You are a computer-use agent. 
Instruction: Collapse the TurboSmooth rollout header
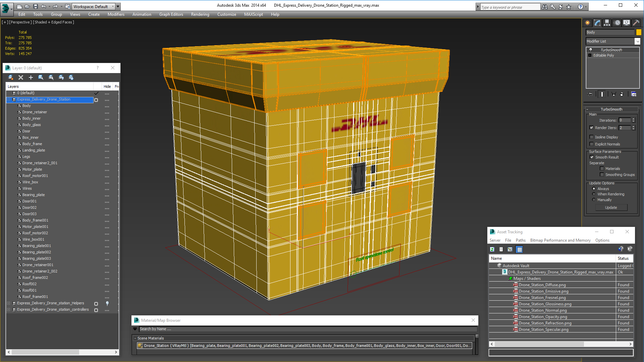(x=611, y=109)
